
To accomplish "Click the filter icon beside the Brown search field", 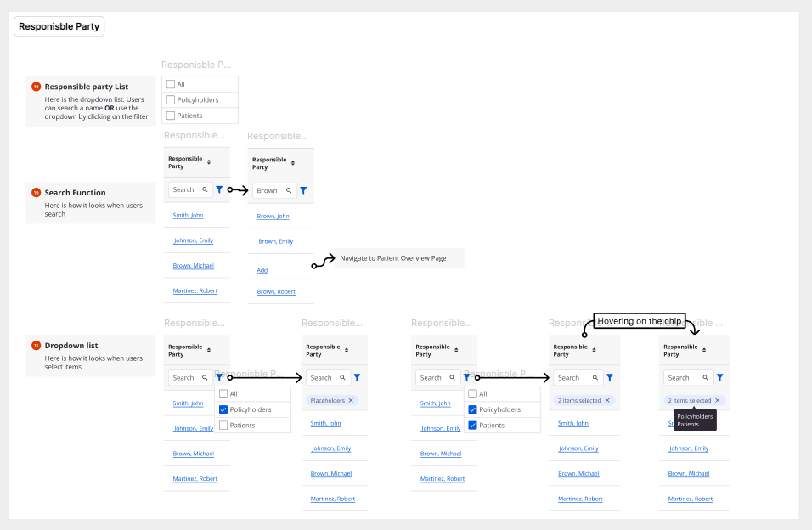I will point(303,191).
